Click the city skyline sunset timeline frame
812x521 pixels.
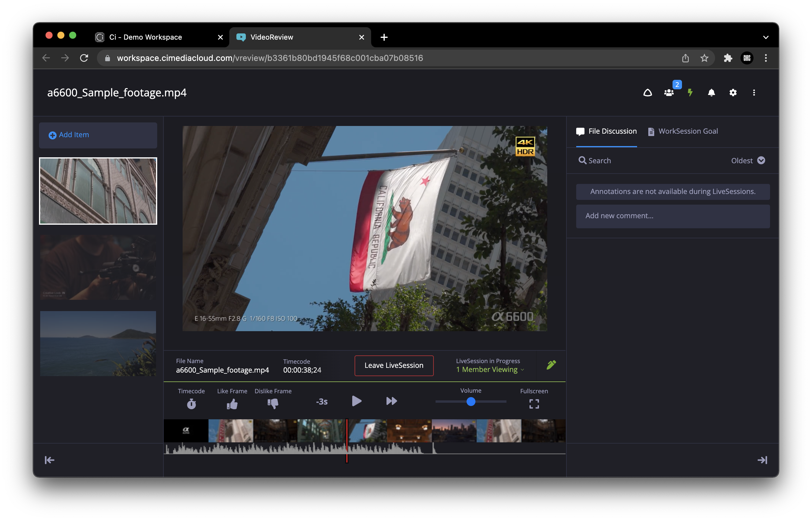[454, 430]
